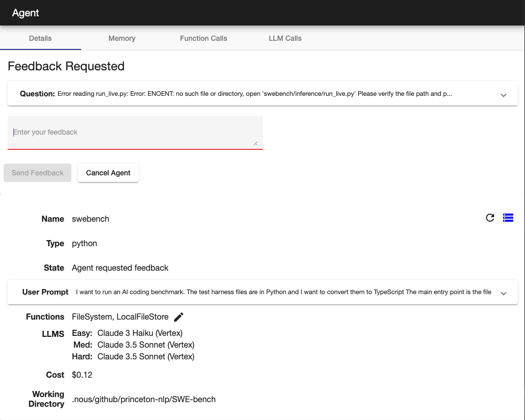Select the LLM Calls tab
The height and width of the screenshot is (420, 525).
coord(285,38)
